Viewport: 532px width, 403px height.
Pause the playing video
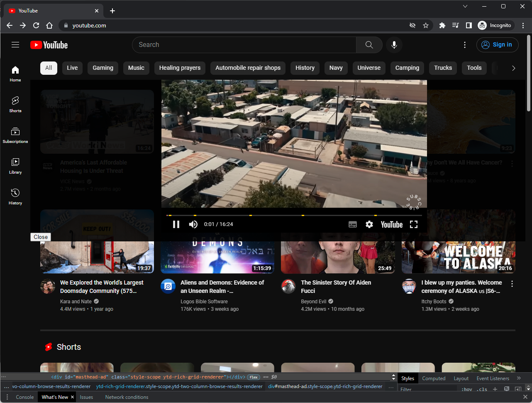click(x=176, y=224)
